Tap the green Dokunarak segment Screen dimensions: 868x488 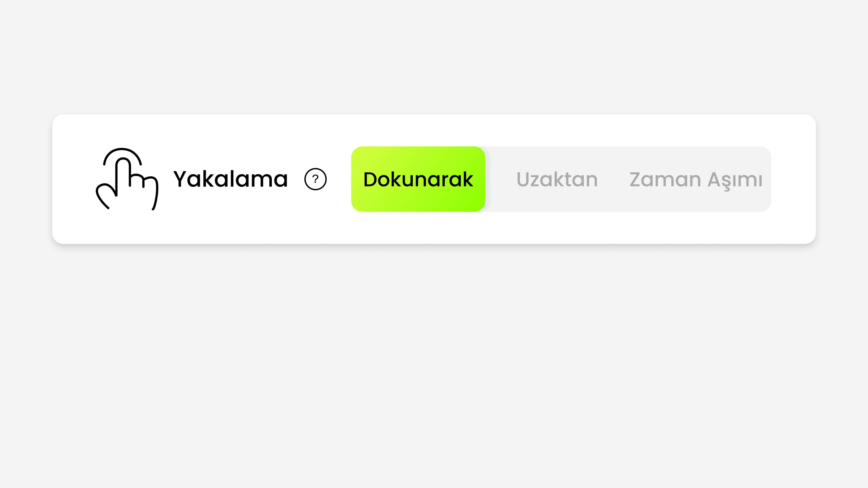coord(418,179)
